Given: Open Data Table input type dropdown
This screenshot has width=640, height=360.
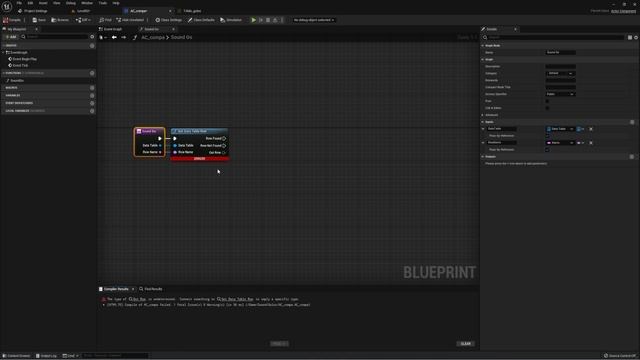Looking at the screenshot, I should (x=560, y=129).
